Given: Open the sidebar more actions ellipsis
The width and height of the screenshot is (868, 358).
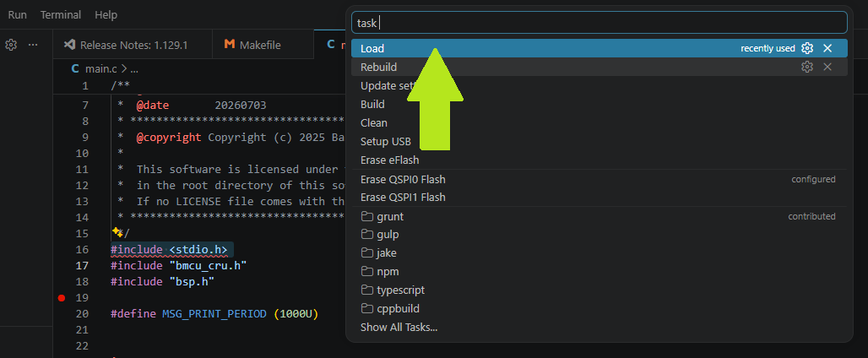Looking at the screenshot, I should point(33,45).
